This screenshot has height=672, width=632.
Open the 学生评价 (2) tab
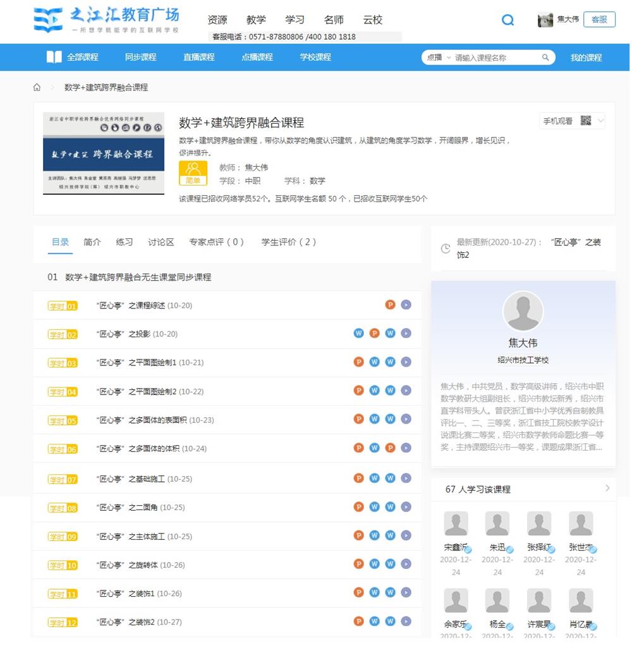[x=289, y=242]
